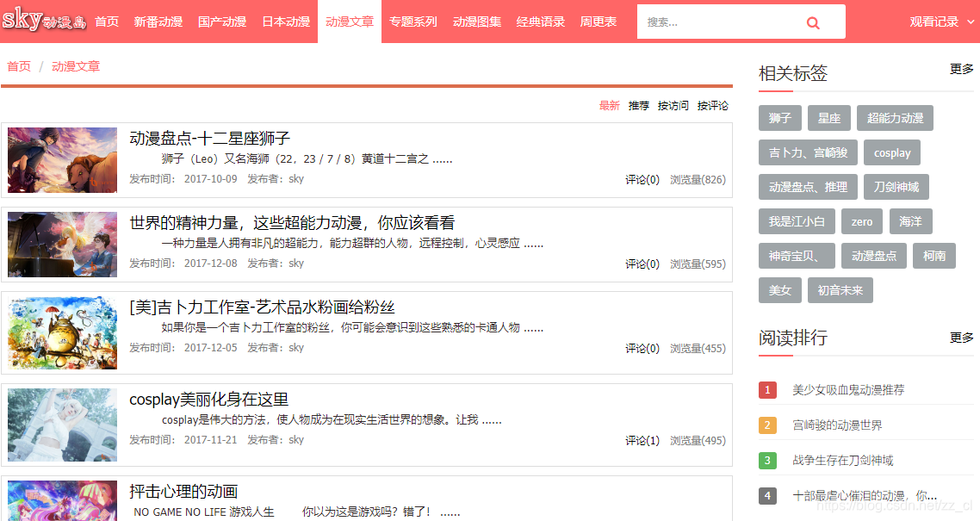Select the 我是江小白 tag

pyautogui.click(x=797, y=221)
